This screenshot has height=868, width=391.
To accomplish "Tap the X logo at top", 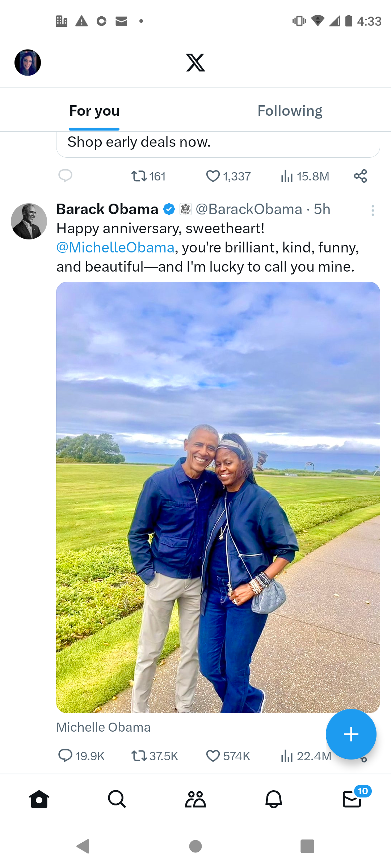I will (195, 63).
